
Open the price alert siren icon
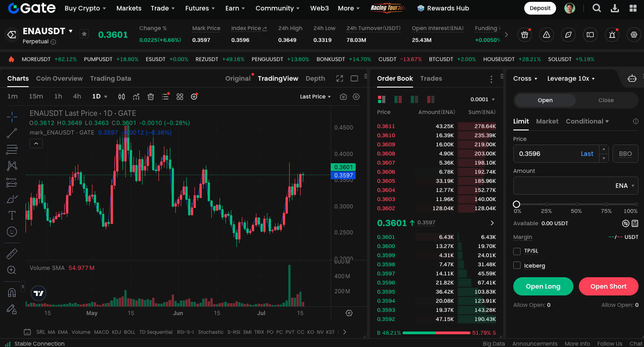click(x=612, y=34)
